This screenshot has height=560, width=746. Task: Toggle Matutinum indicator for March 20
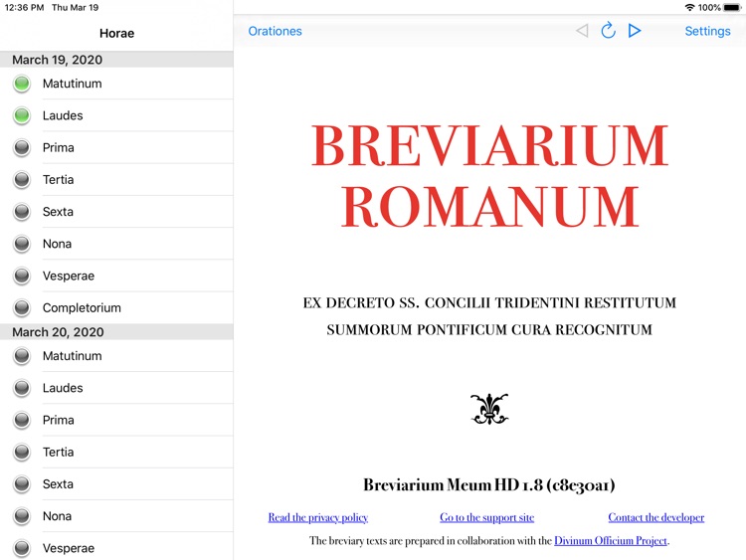(x=22, y=356)
